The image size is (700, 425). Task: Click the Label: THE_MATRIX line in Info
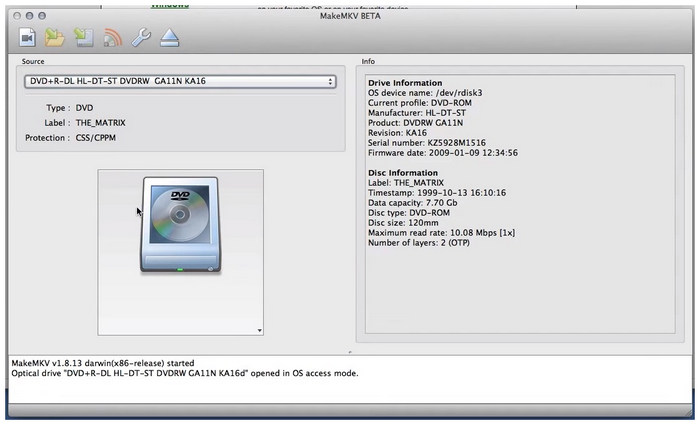[x=406, y=183]
